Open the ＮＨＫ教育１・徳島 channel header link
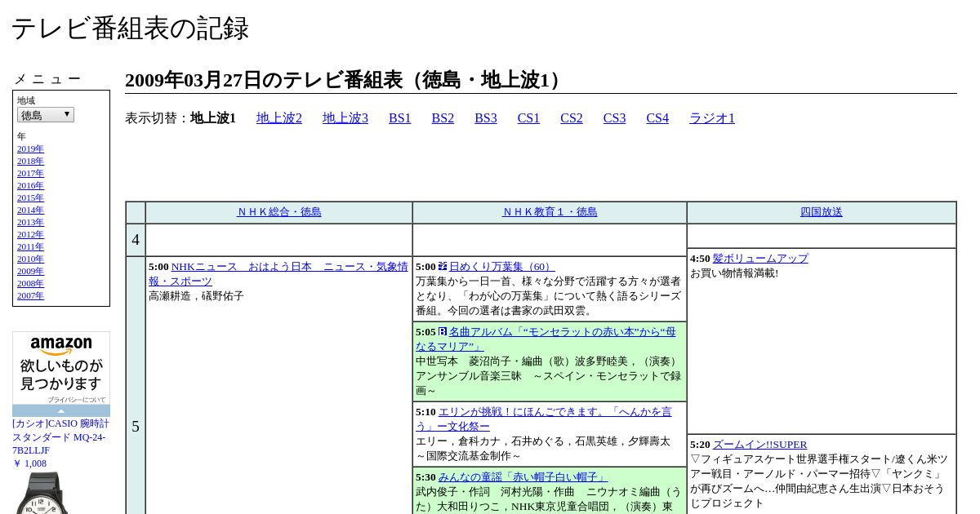980x514 pixels. point(550,212)
